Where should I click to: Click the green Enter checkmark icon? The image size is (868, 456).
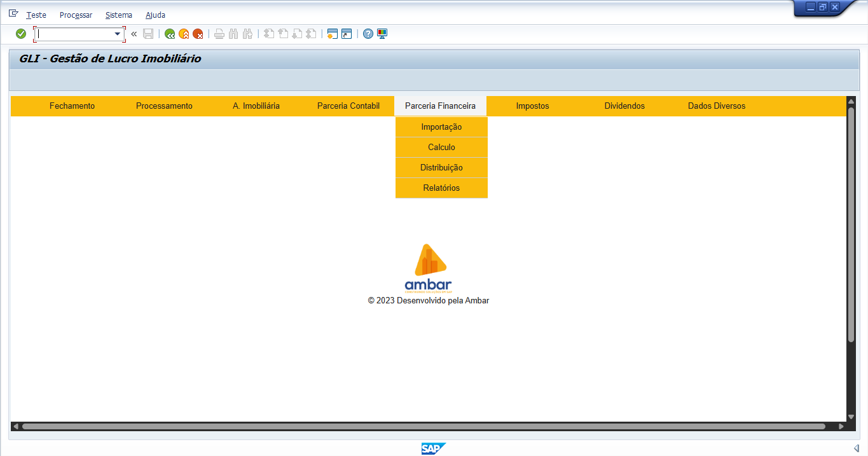pos(21,34)
